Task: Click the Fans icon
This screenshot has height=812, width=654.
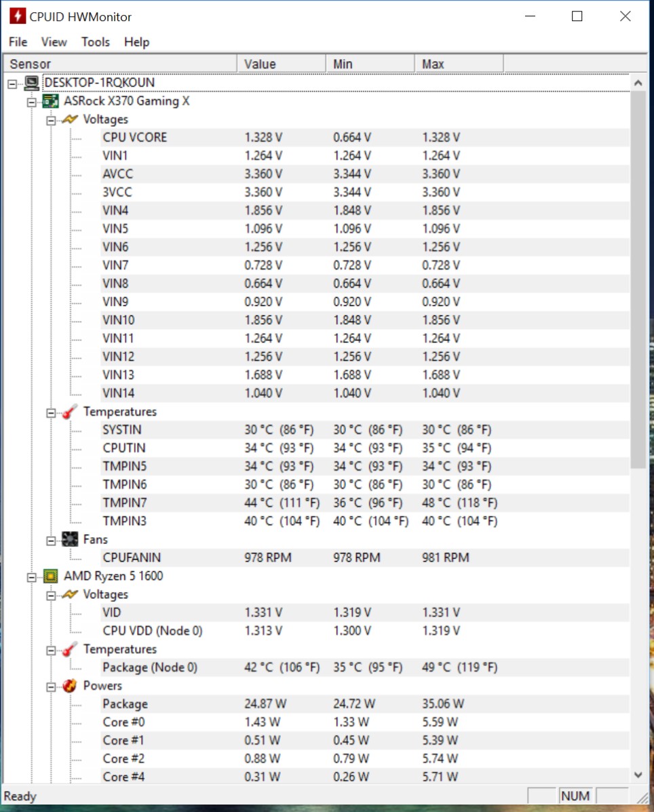Action: click(70, 539)
